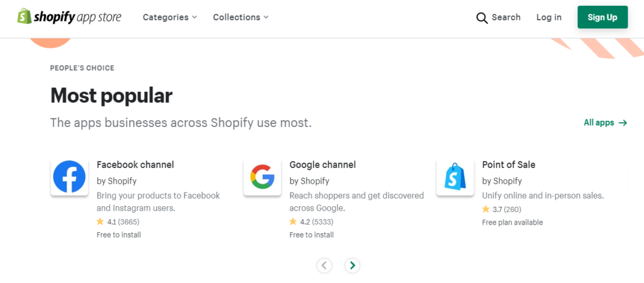Screen dimensions: 644x283
Task: Click the star rating on Google channel
Action: (x=293, y=222)
